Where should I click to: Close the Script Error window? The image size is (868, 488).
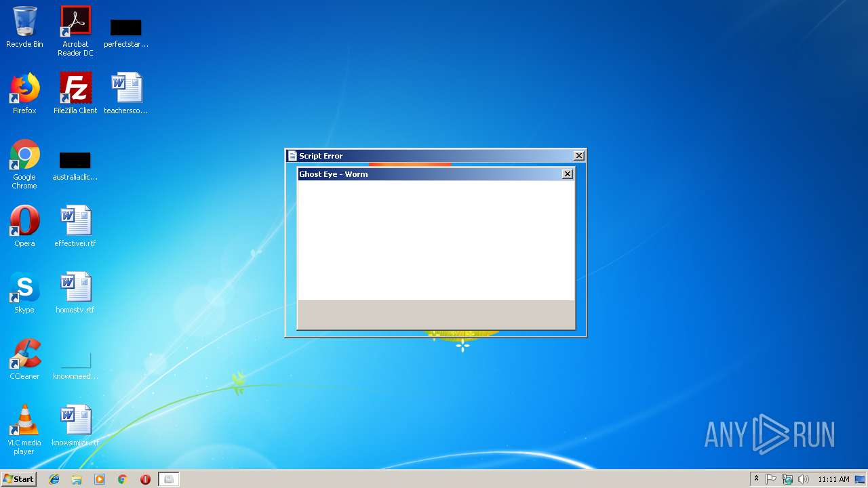tap(579, 156)
